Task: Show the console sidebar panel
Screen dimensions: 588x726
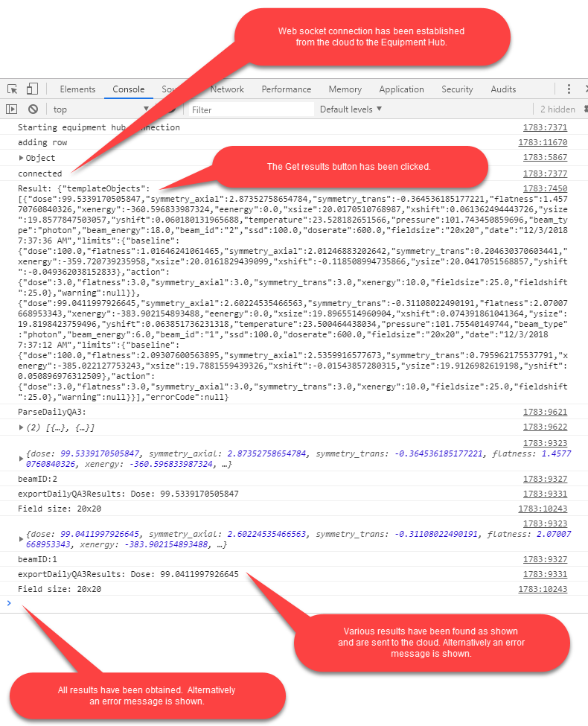Action: [11, 109]
